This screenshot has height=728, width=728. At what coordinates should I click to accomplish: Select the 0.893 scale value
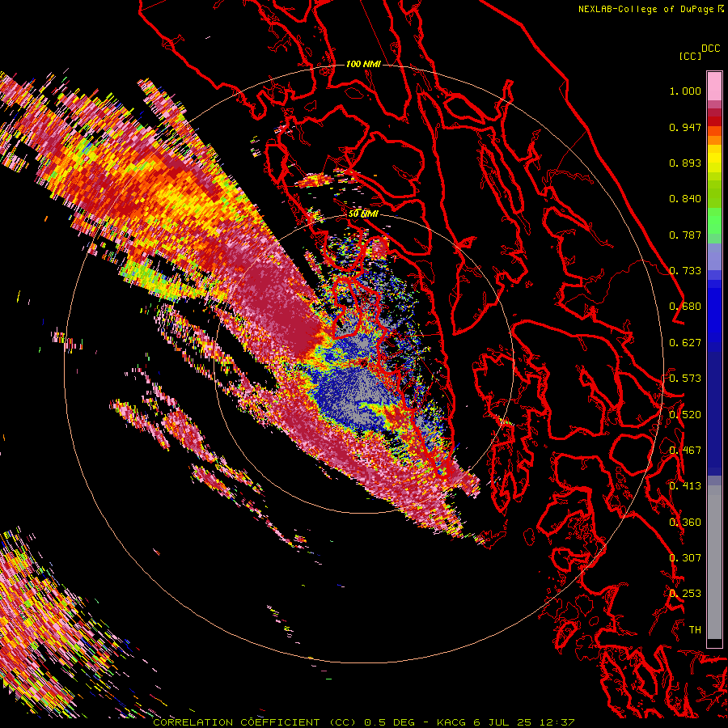pos(685,163)
